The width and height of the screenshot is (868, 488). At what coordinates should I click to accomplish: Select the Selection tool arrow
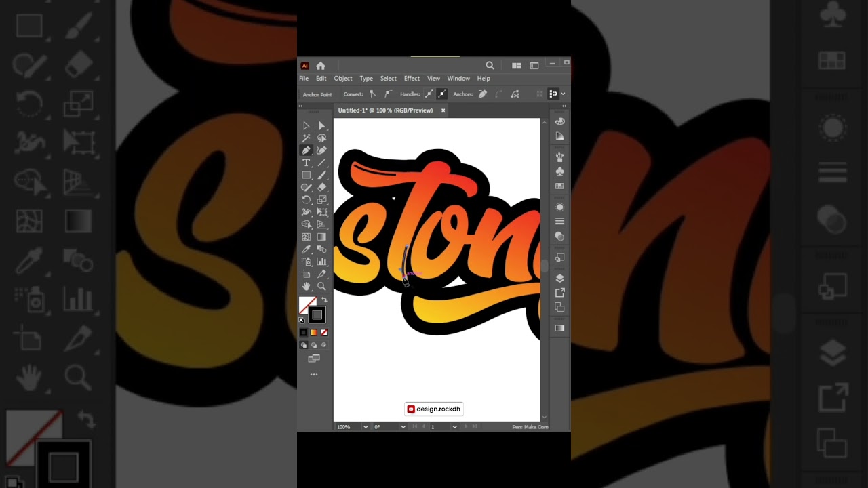307,125
